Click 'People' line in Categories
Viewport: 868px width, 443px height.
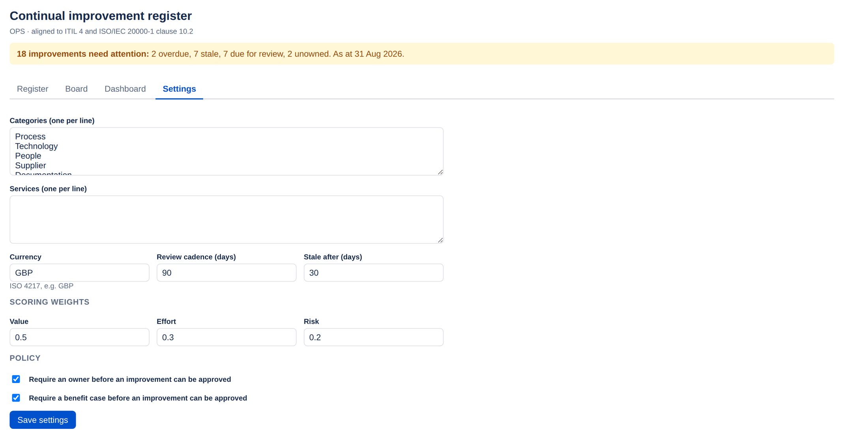point(28,156)
